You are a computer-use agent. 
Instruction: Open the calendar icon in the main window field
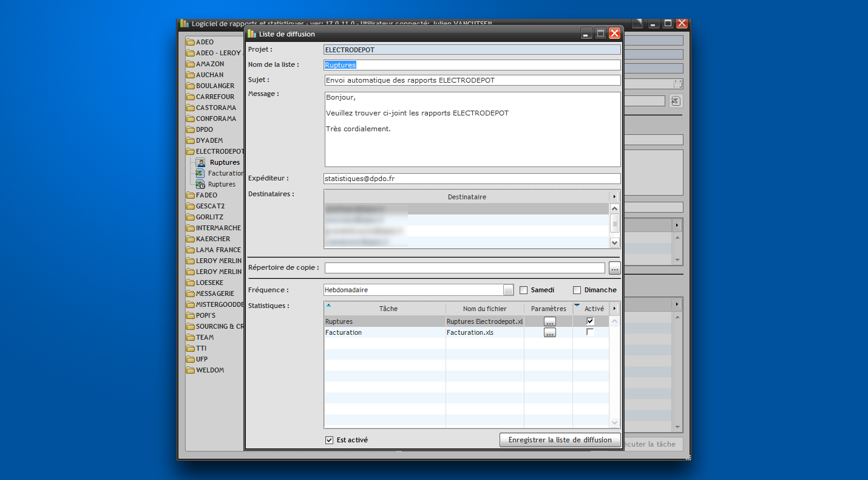[678, 84]
